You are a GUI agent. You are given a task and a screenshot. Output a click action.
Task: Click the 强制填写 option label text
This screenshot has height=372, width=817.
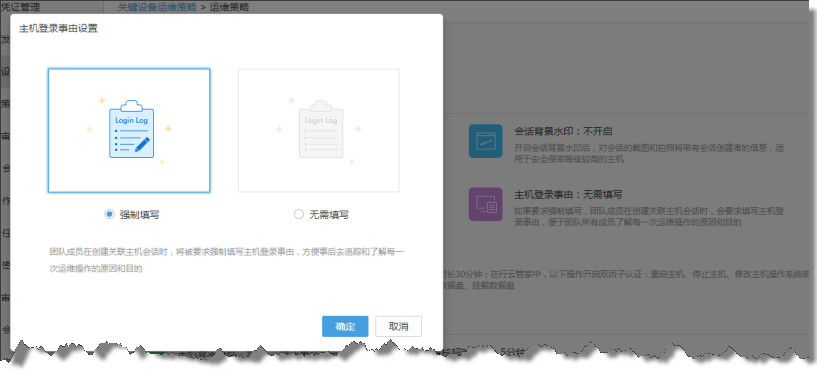139,215
